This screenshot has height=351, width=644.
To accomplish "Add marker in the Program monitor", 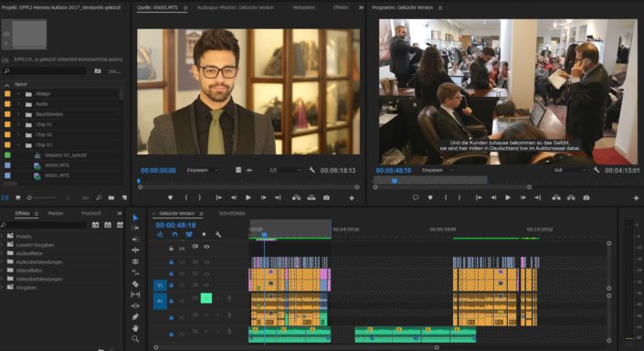I will tap(430, 197).
